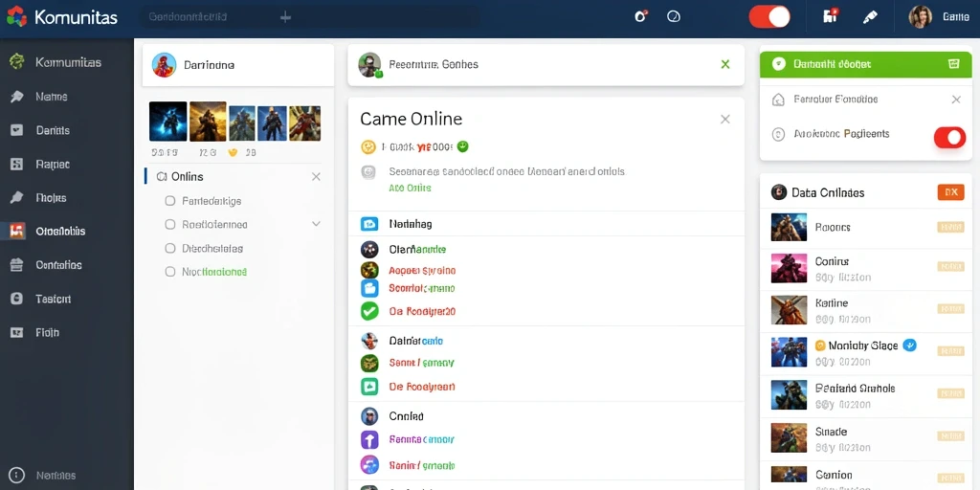This screenshot has height=490, width=980.
Task: Select Komunitas in the left sidebar
Action: [x=67, y=62]
